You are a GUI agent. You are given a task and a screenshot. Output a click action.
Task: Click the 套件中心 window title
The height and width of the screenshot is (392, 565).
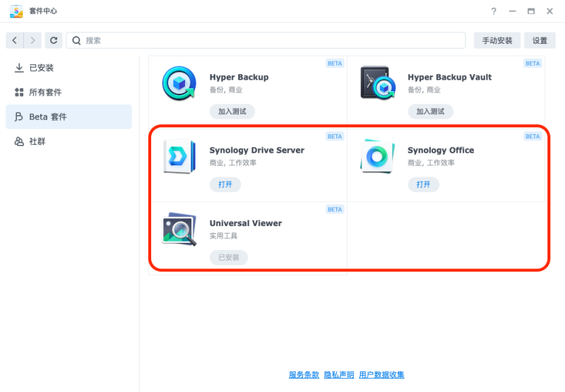pos(43,11)
